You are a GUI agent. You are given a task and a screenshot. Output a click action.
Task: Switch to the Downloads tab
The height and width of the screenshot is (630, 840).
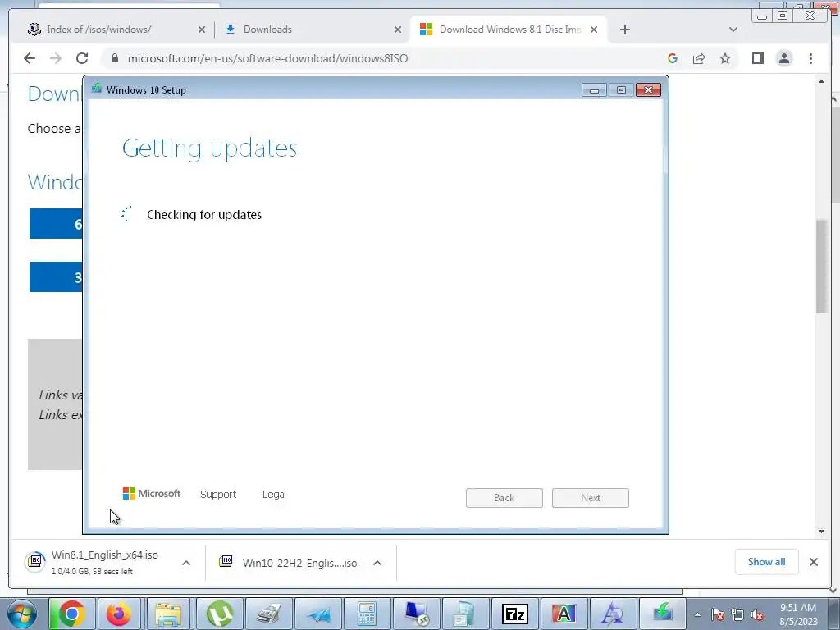click(313, 30)
